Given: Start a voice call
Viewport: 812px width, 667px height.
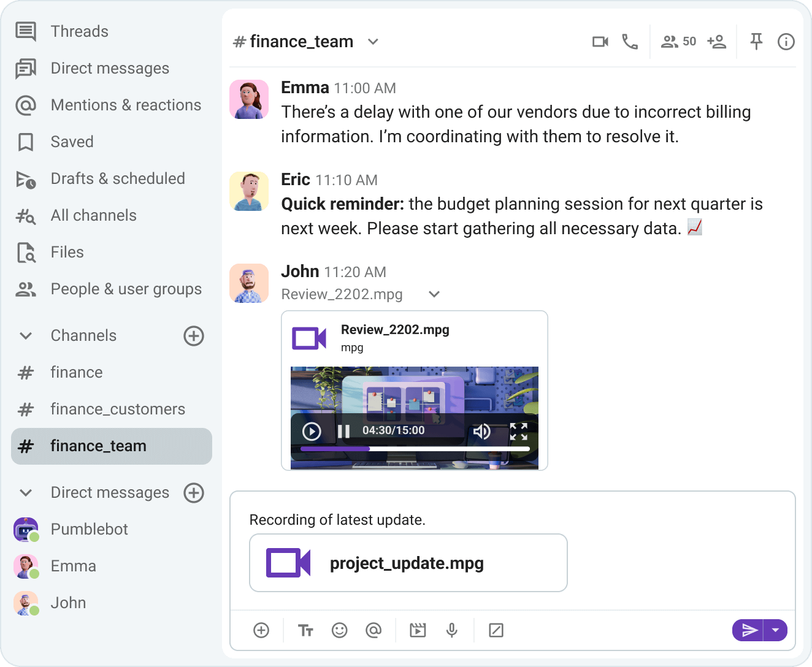Looking at the screenshot, I should point(630,42).
